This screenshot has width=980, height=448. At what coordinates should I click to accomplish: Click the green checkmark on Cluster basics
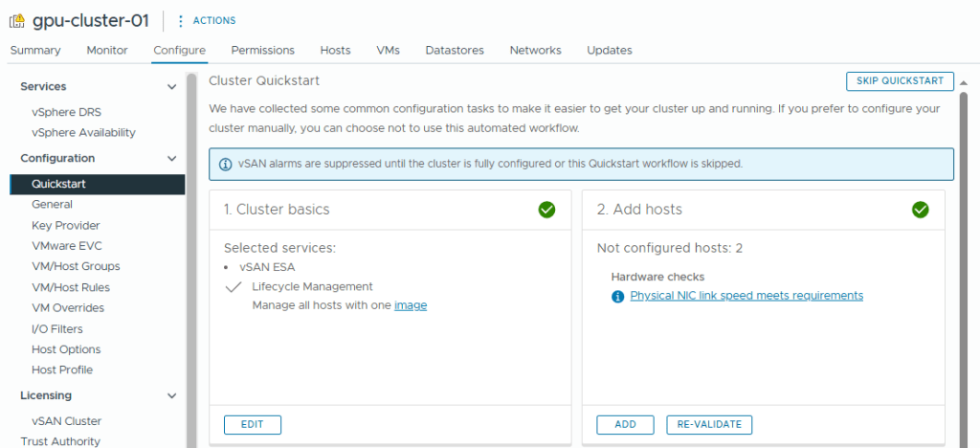[546, 210]
